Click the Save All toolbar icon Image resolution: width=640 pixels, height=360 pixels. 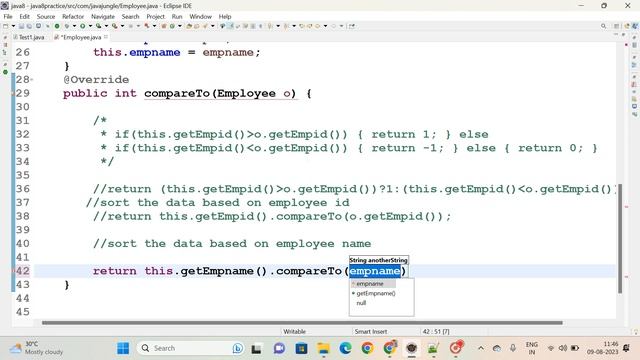point(29,26)
